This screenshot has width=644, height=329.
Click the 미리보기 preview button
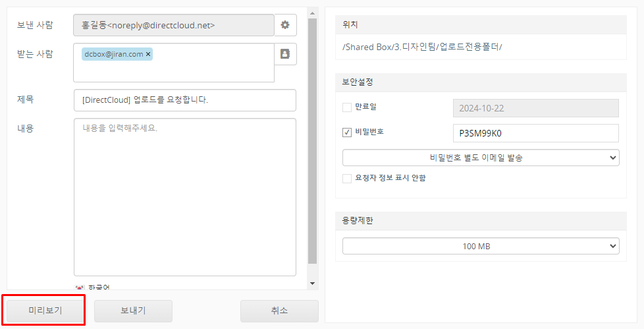45,311
